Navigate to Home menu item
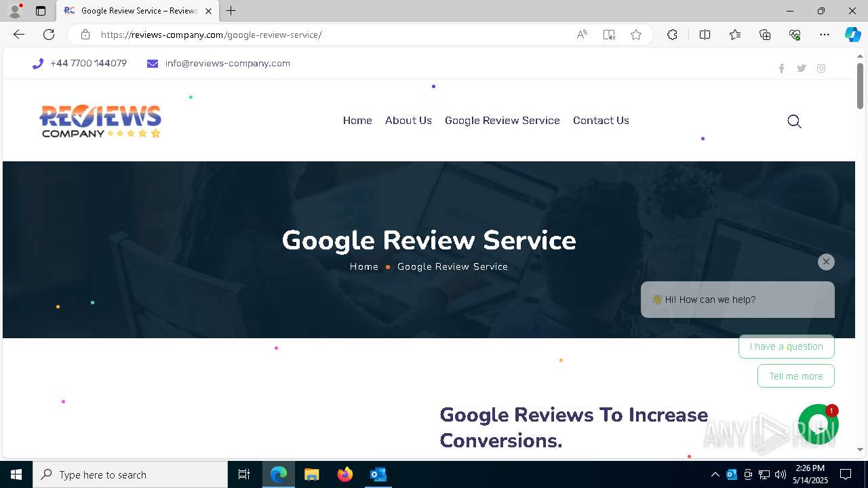 tap(357, 121)
